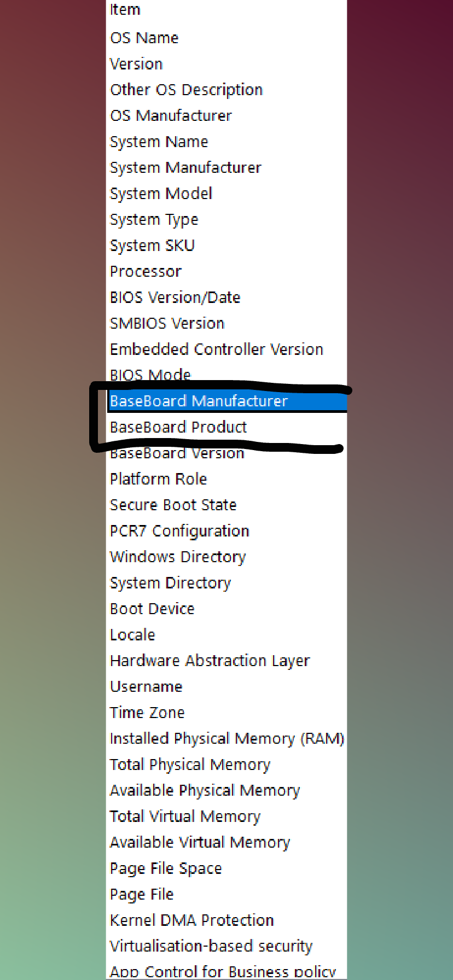453x980 pixels.
Task: Select the Secure Boot State entry
Action: pos(226,505)
